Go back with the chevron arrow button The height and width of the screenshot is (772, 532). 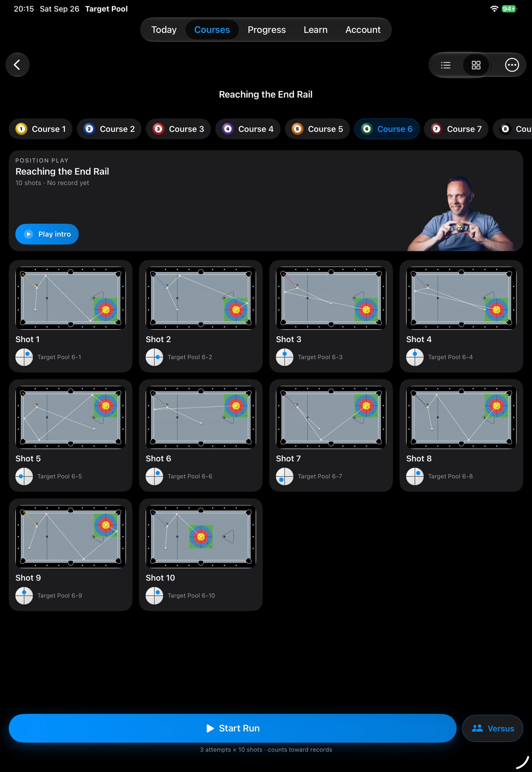17,65
